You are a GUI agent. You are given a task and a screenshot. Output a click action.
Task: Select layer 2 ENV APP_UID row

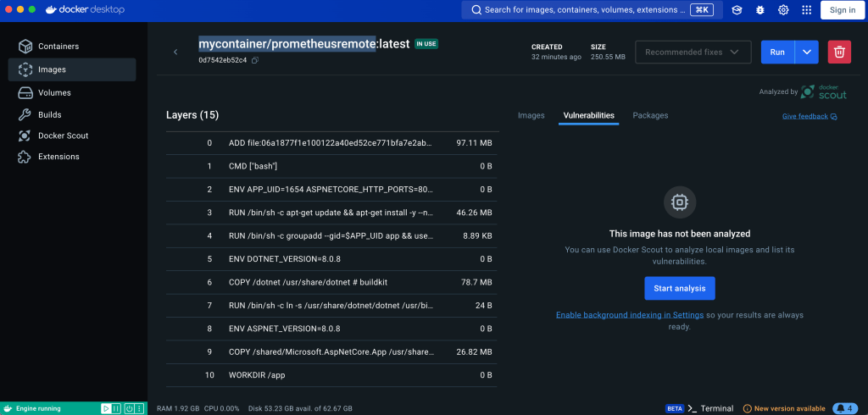(x=331, y=190)
